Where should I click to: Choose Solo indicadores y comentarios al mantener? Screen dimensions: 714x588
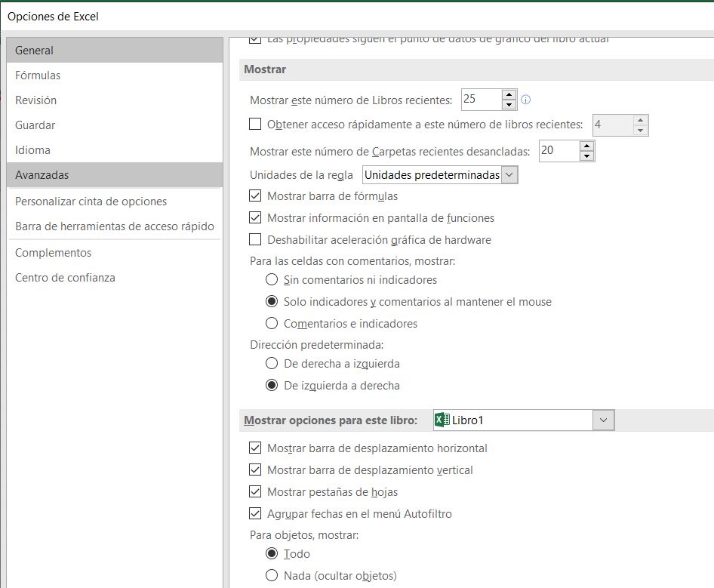272,301
